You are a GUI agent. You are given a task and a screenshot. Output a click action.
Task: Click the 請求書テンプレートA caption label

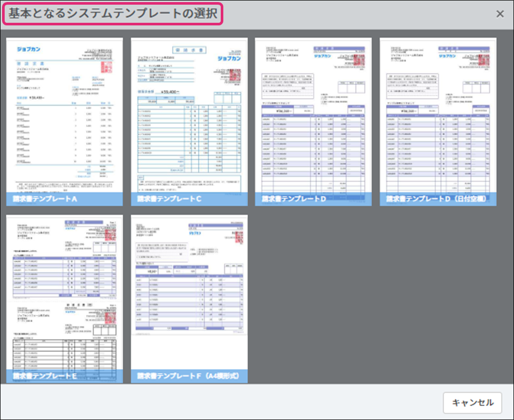(x=44, y=199)
